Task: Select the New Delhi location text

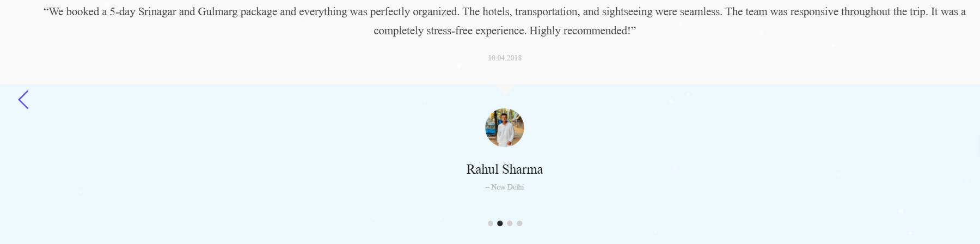Action: click(505, 187)
